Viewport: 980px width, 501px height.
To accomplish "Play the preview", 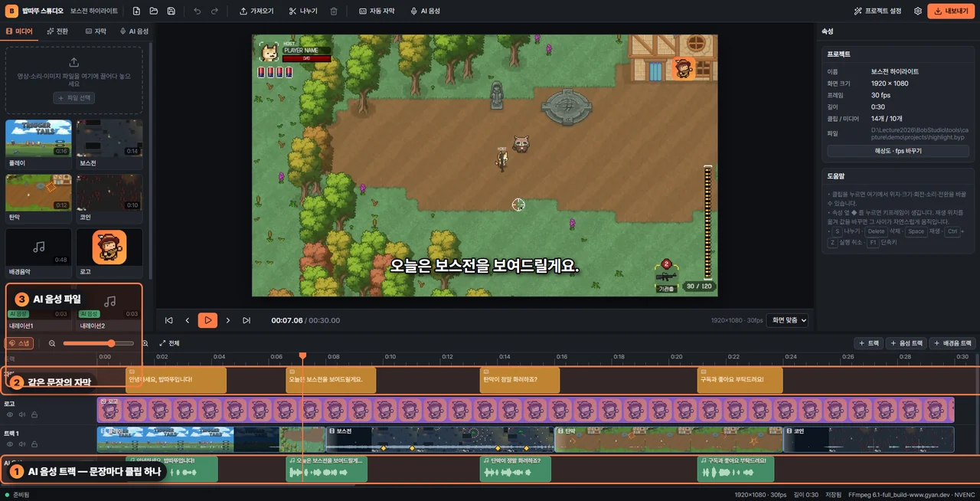I will 207,320.
